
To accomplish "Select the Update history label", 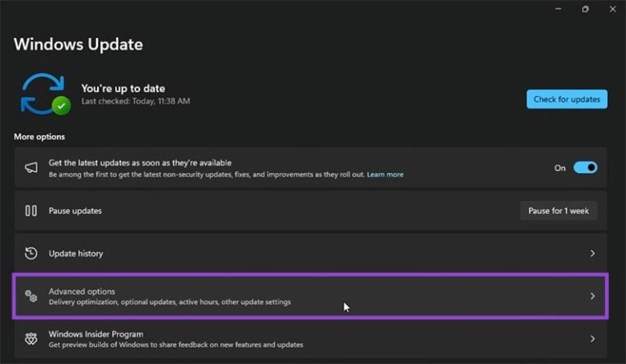I will [76, 253].
